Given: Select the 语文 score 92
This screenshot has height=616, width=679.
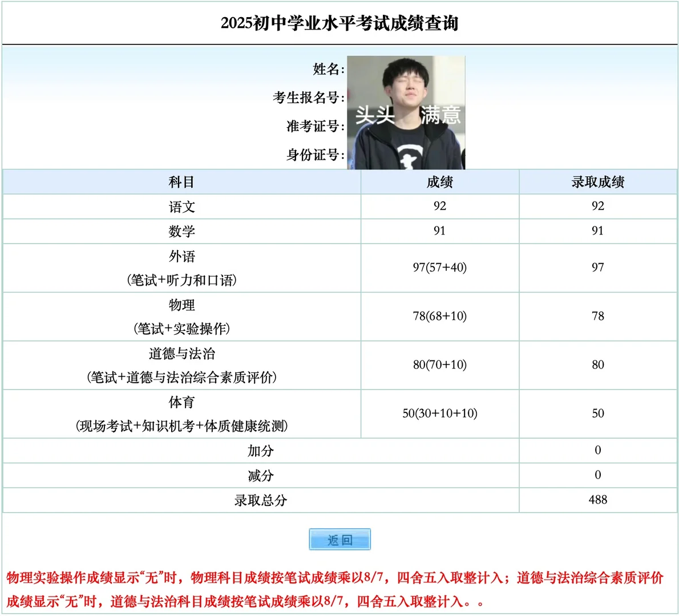Looking at the screenshot, I should pyautogui.click(x=438, y=206).
